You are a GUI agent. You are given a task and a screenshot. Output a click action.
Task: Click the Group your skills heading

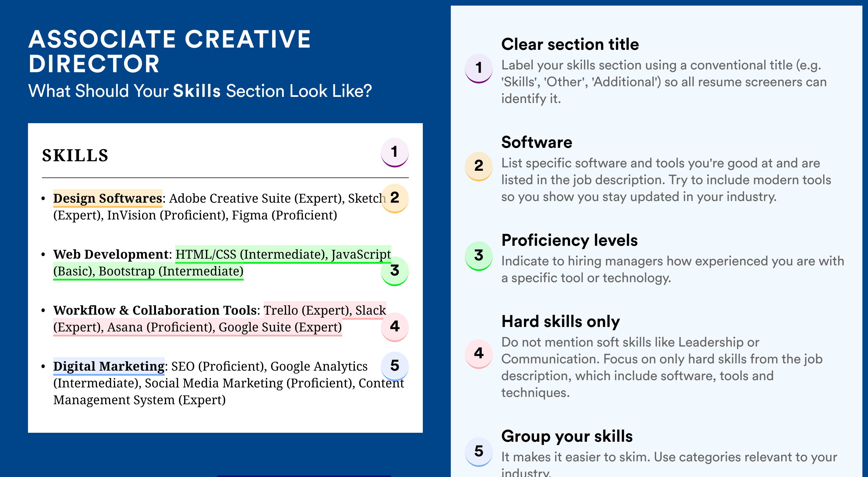(567, 436)
